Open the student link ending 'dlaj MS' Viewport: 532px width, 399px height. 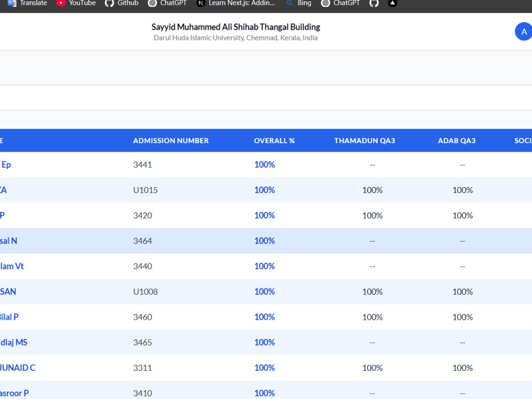point(14,342)
